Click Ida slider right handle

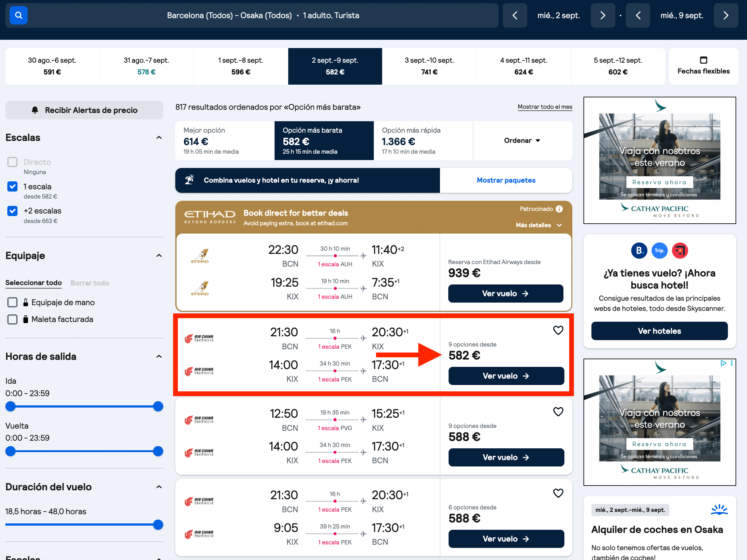158,406
